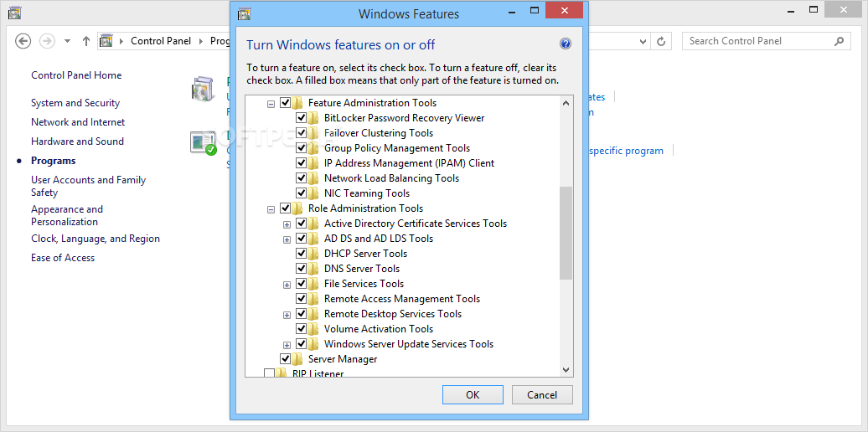Click the scroll down arrow in features list

[566, 369]
